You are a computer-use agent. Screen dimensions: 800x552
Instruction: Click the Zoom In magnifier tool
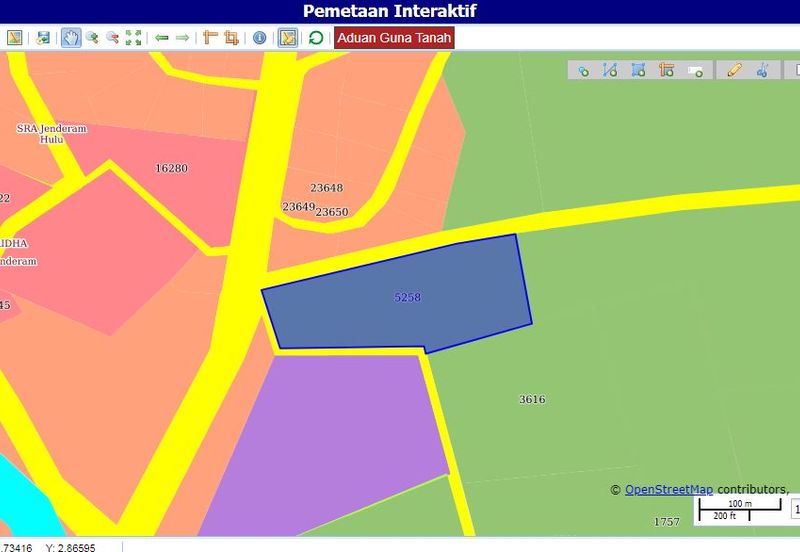(x=92, y=38)
